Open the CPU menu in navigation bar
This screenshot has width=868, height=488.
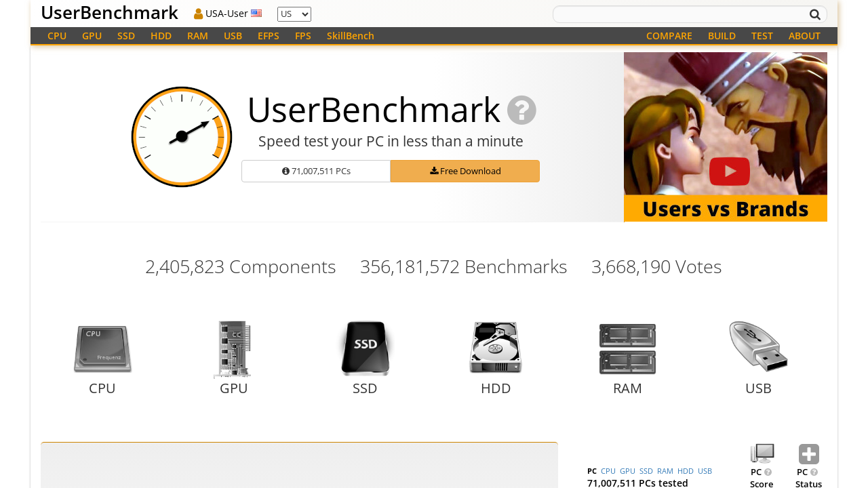pyautogui.click(x=57, y=36)
